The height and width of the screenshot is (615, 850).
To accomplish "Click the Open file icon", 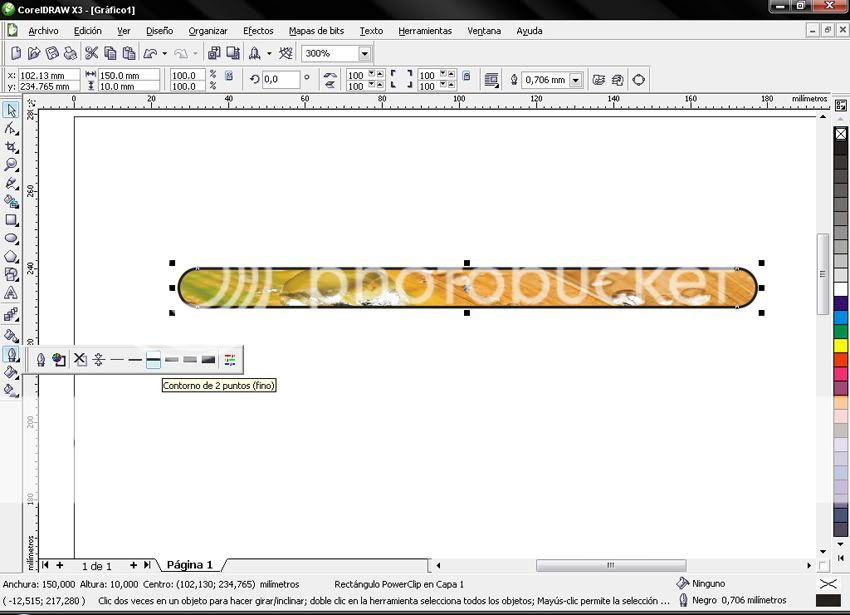I will (34, 53).
